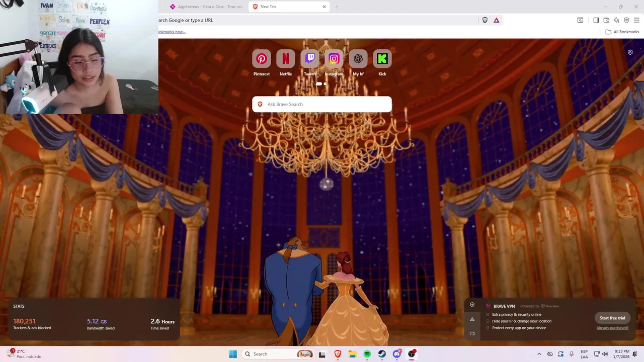Select the Brave VPN widget tab icon

pos(472,305)
